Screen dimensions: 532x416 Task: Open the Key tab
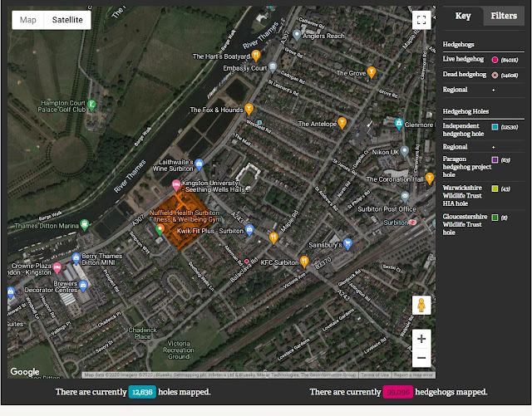pos(463,16)
